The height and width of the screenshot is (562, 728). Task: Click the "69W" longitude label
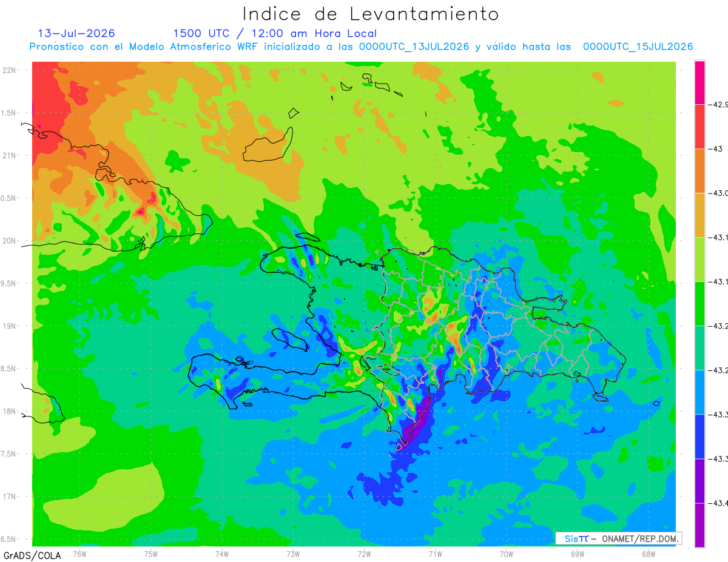[578, 554]
